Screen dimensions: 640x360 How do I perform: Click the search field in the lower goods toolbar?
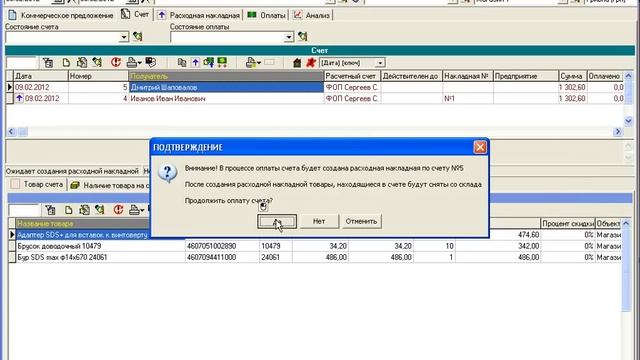pyautogui.click(x=24, y=210)
